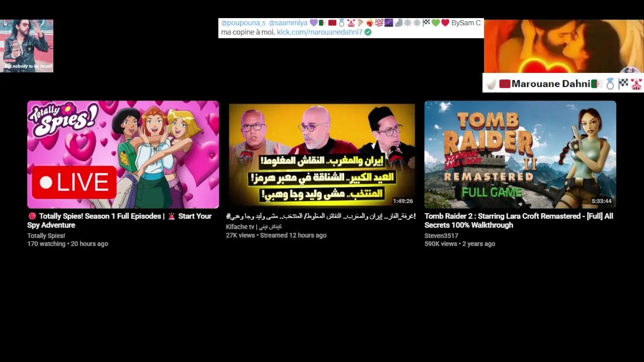Viewport: 644px width, 362px height.
Task: Click the checkered flag emoji in the Marouane Dahni banner
Action: pos(623,83)
